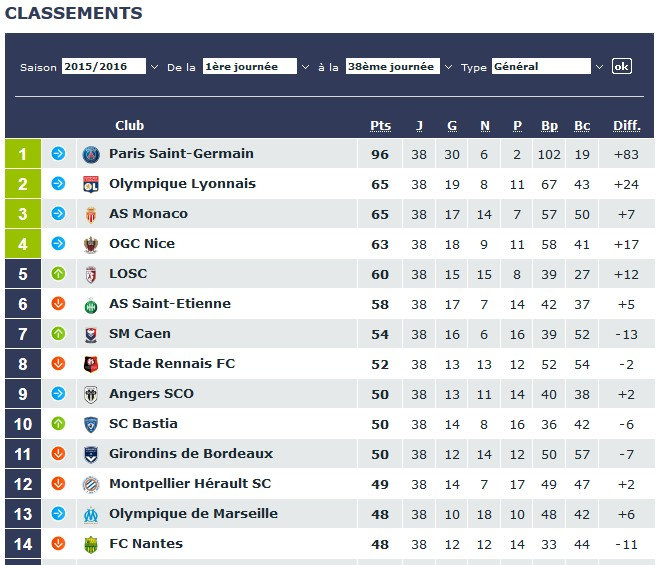Click the LOSC club crest
The width and height of the screenshot is (660, 565).
(91, 274)
